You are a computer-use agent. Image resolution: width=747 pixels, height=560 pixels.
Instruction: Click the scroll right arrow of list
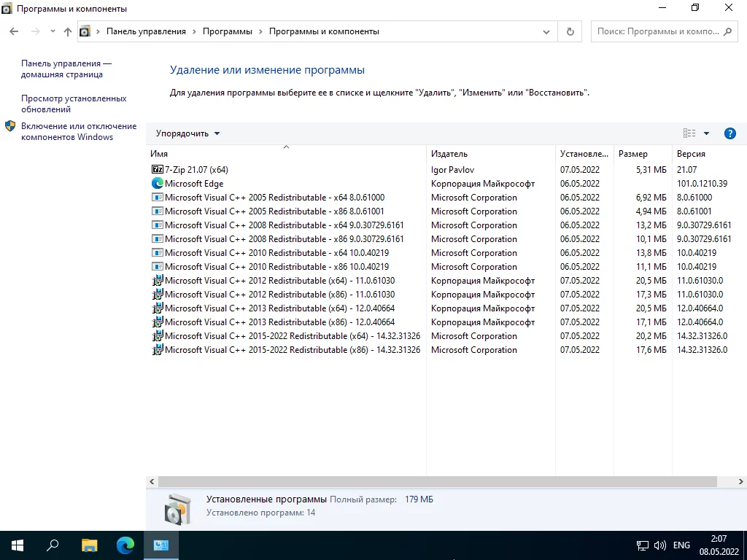741,481
